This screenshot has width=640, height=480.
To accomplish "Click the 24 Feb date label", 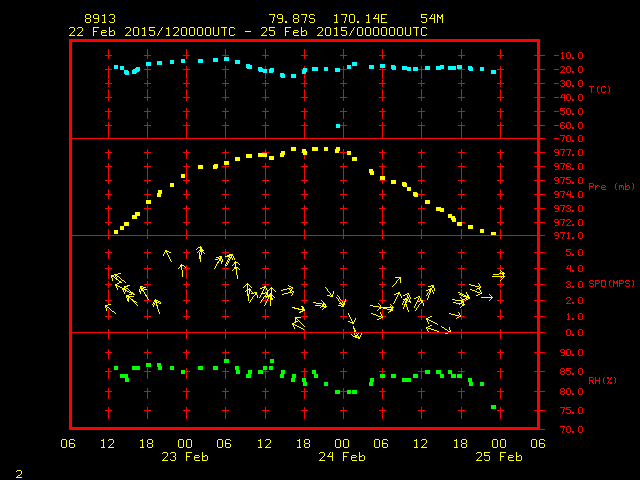I will point(341,457).
